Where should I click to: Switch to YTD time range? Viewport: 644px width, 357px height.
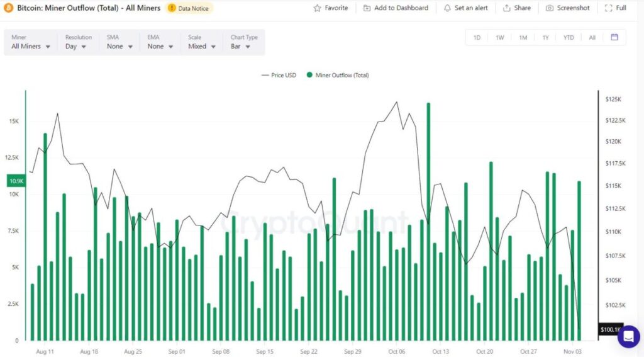[x=569, y=38]
